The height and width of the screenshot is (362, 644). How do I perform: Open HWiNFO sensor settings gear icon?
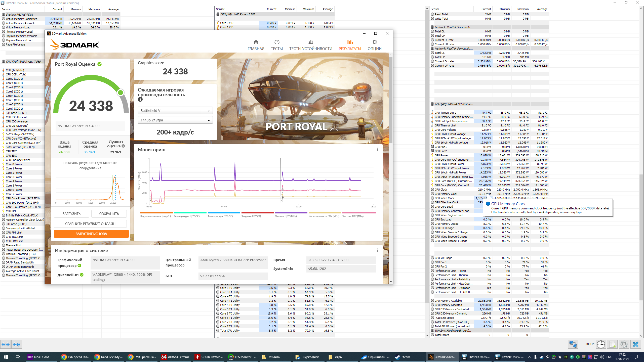click(x=624, y=344)
